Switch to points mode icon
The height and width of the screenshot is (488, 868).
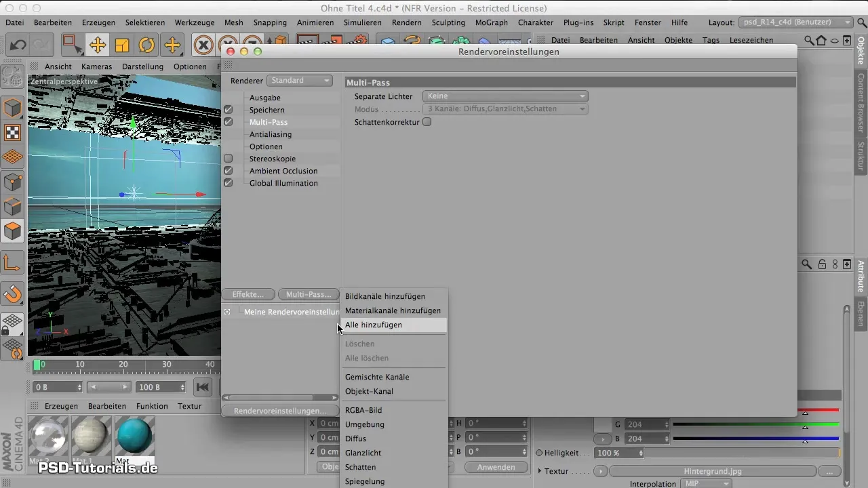12,182
